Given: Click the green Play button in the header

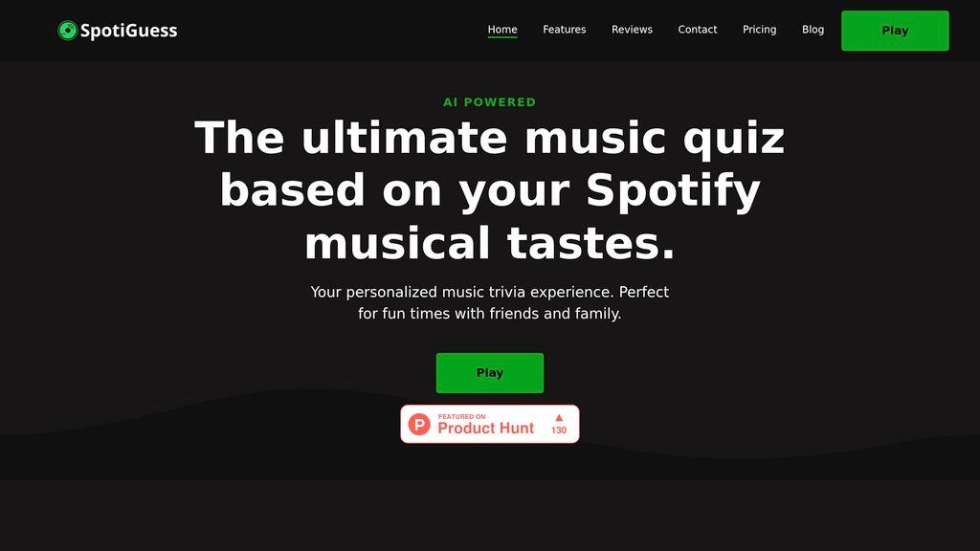Looking at the screenshot, I should [895, 31].
